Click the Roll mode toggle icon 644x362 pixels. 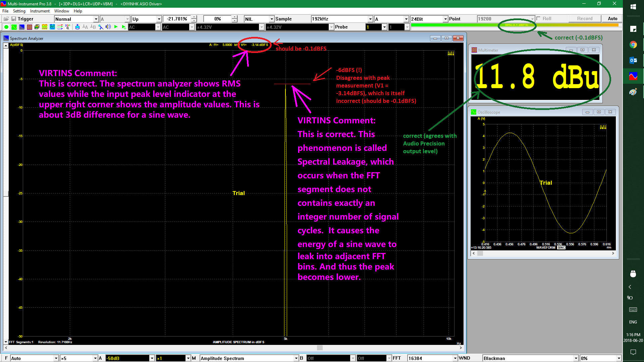click(x=539, y=18)
